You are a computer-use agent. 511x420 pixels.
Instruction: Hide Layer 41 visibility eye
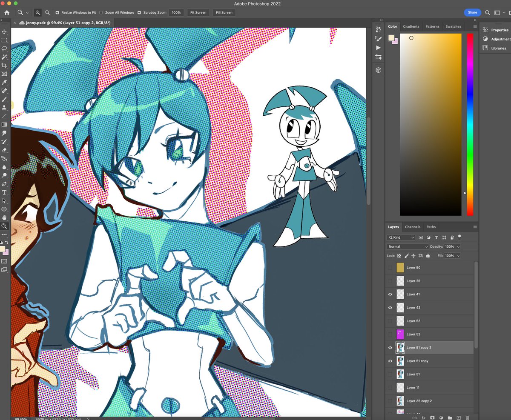point(390,294)
